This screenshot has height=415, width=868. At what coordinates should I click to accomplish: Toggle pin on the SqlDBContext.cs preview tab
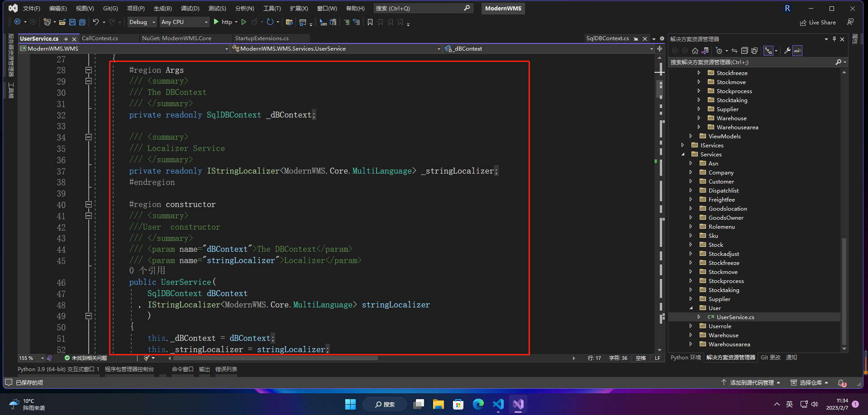click(x=636, y=39)
